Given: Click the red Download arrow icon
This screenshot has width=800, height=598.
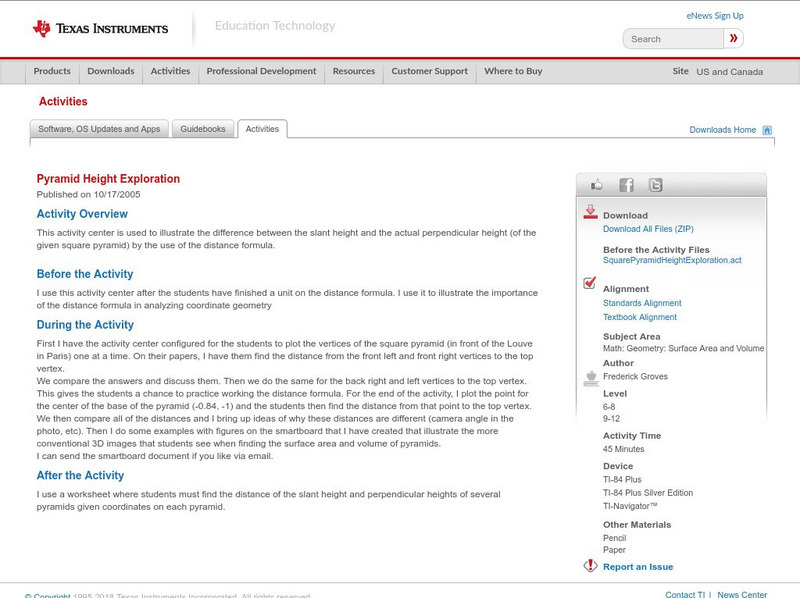Looking at the screenshot, I should 590,212.
